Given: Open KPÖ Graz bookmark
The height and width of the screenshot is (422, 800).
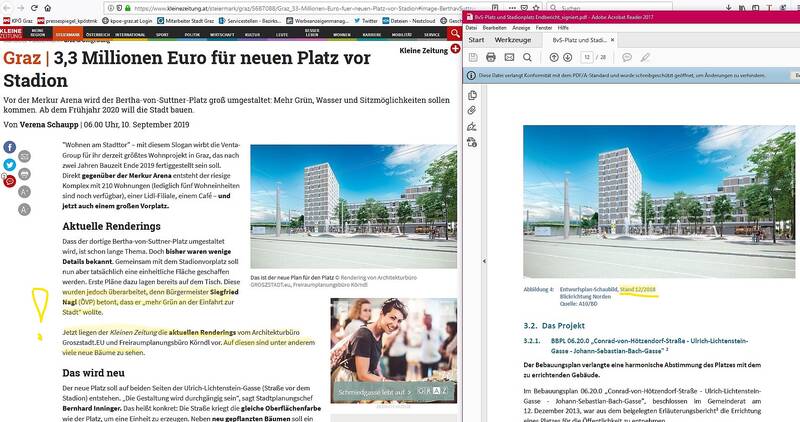Looking at the screenshot, I should coord(18,21).
